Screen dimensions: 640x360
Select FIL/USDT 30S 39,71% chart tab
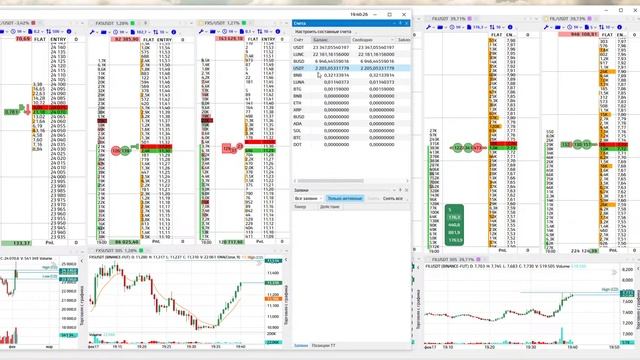coord(453,259)
